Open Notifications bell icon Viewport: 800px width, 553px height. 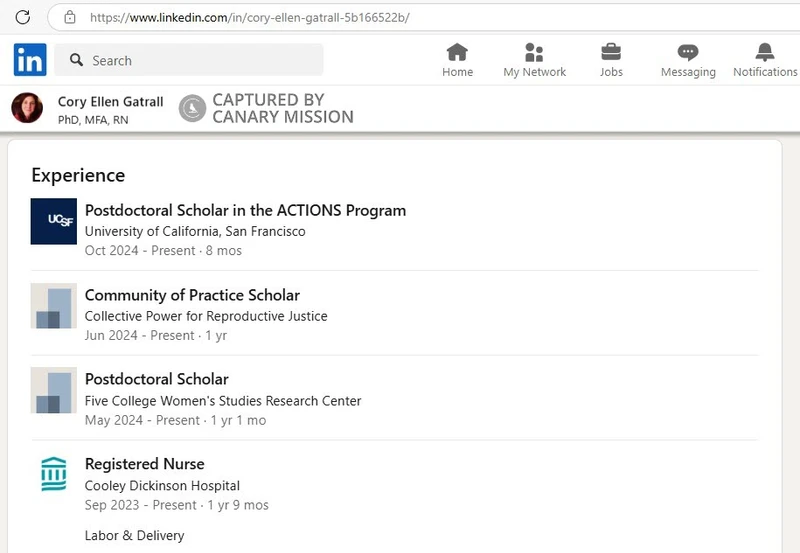(765, 52)
